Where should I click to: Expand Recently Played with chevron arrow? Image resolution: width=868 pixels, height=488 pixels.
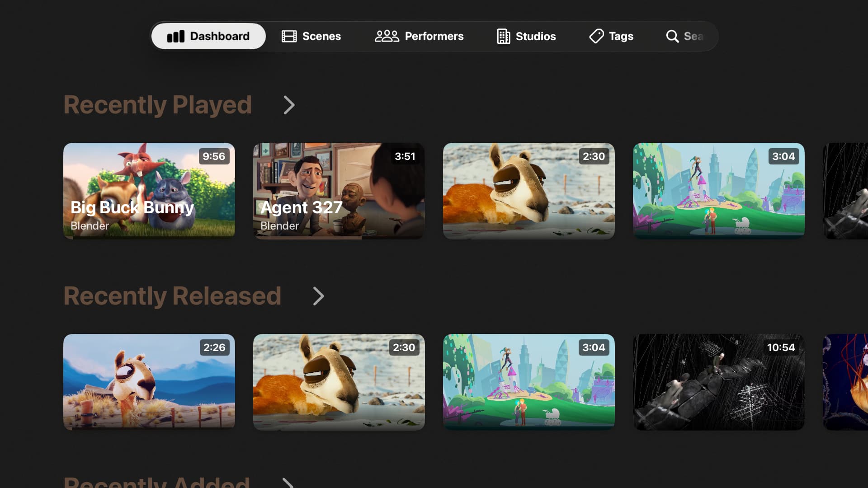[289, 105]
